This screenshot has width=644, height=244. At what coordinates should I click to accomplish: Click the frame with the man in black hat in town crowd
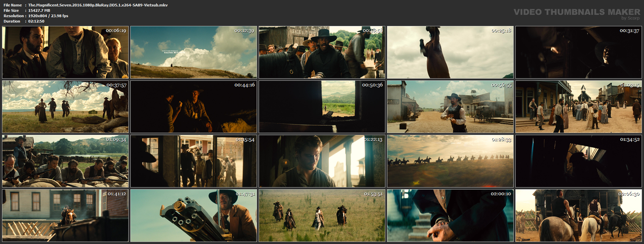322,52
